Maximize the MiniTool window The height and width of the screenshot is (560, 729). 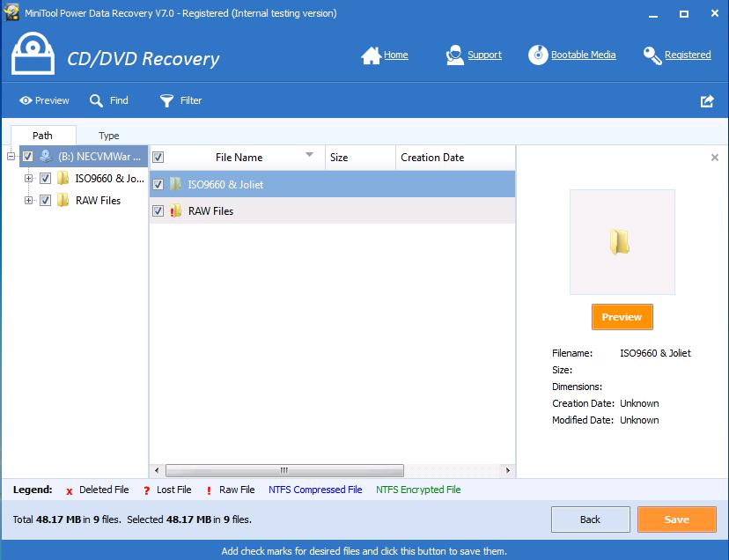(684, 13)
